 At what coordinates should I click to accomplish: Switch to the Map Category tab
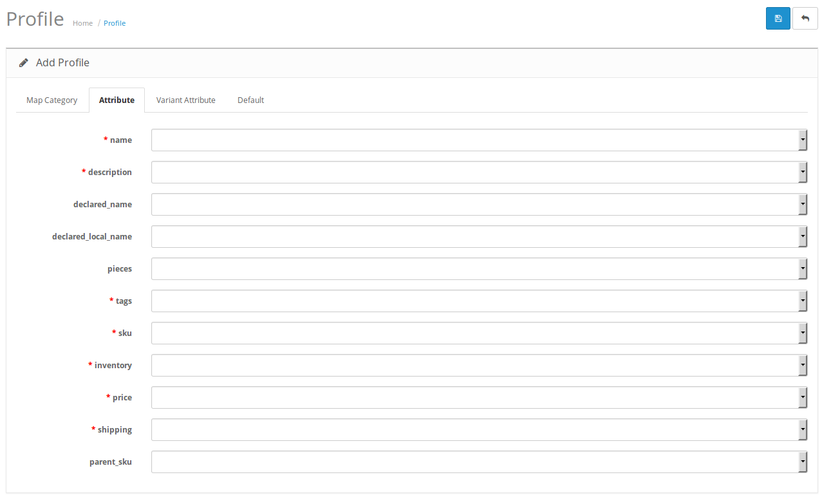(51, 100)
